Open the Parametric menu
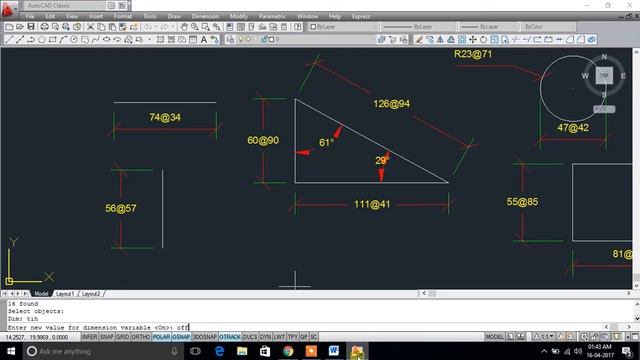The height and width of the screenshot is (360, 640). click(272, 16)
